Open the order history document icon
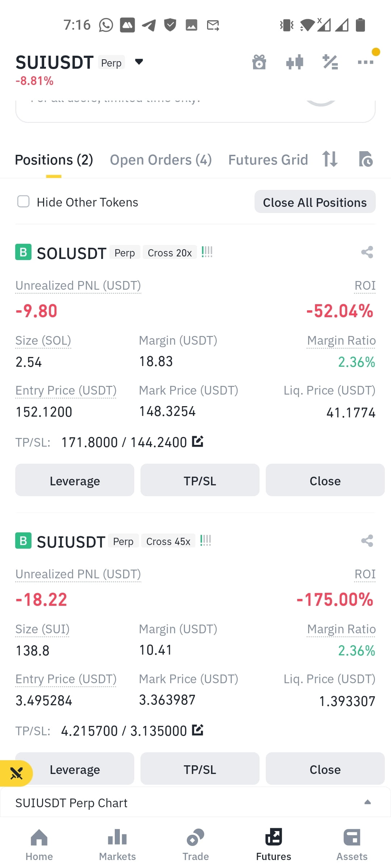391x868 pixels. (x=366, y=159)
